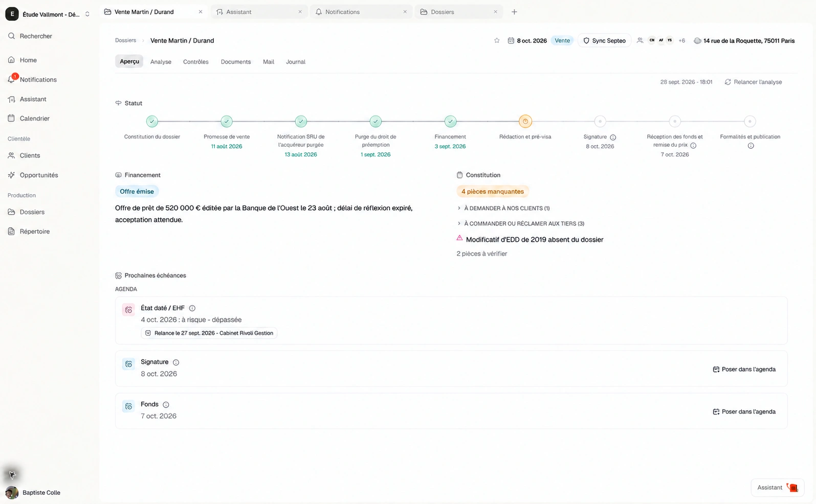Select the Mail tab
816x504 pixels.
point(269,62)
